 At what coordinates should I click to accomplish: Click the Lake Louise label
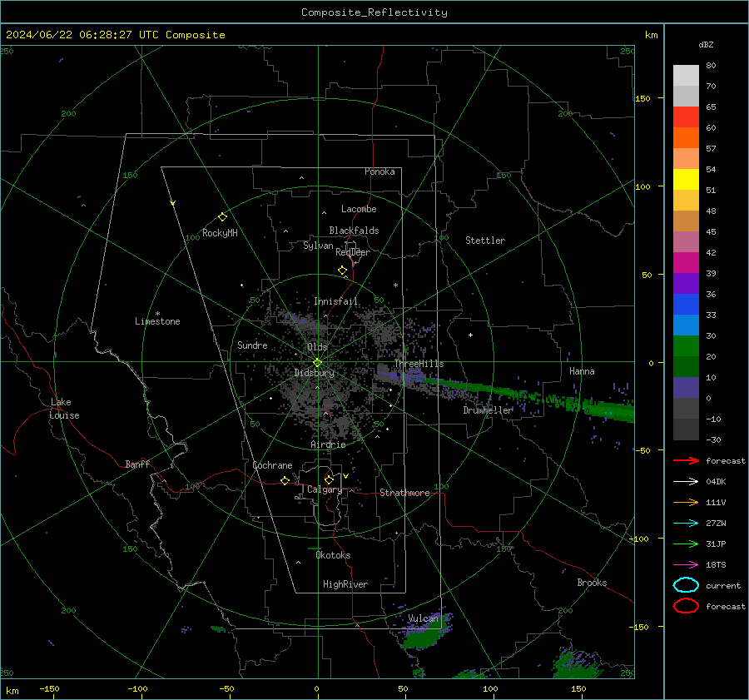[64, 409]
